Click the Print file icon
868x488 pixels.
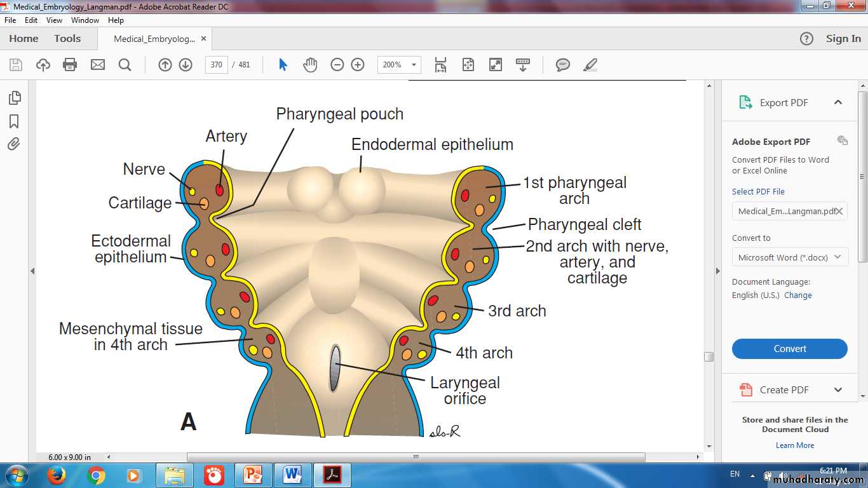pyautogui.click(x=70, y=65)
